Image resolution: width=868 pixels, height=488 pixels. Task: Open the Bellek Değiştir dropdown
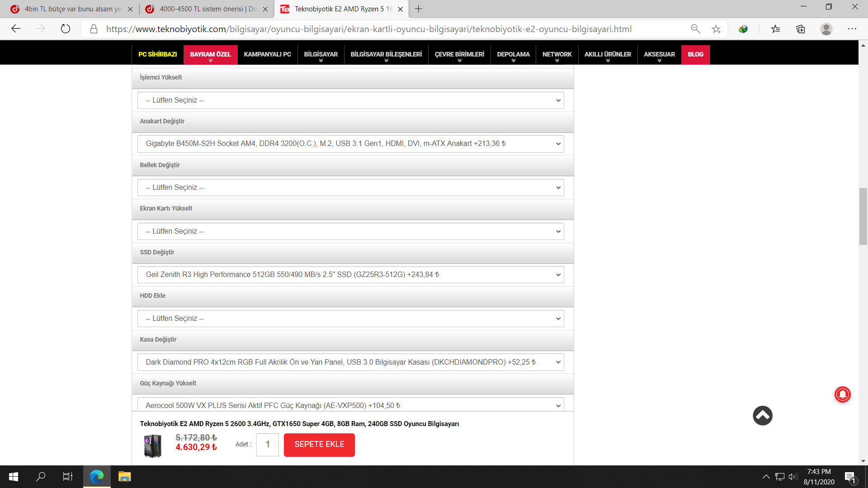[351, 188]
